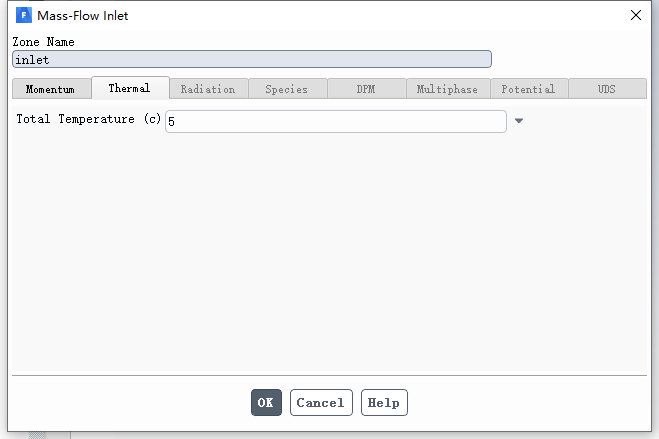Open Help for Mass-Flow Inlet
The height and width of the screenshot is (439, 659).
(384, 402)
